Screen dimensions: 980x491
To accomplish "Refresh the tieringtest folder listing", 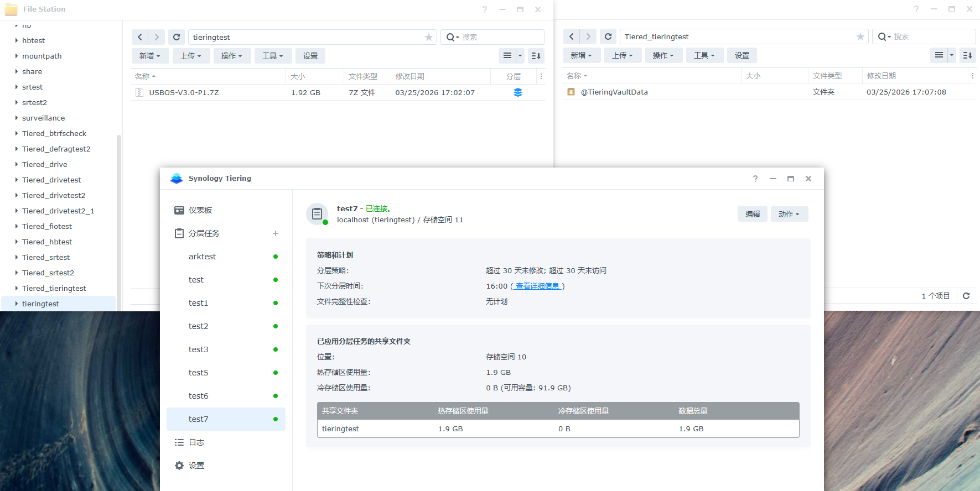I will point(177,37).
